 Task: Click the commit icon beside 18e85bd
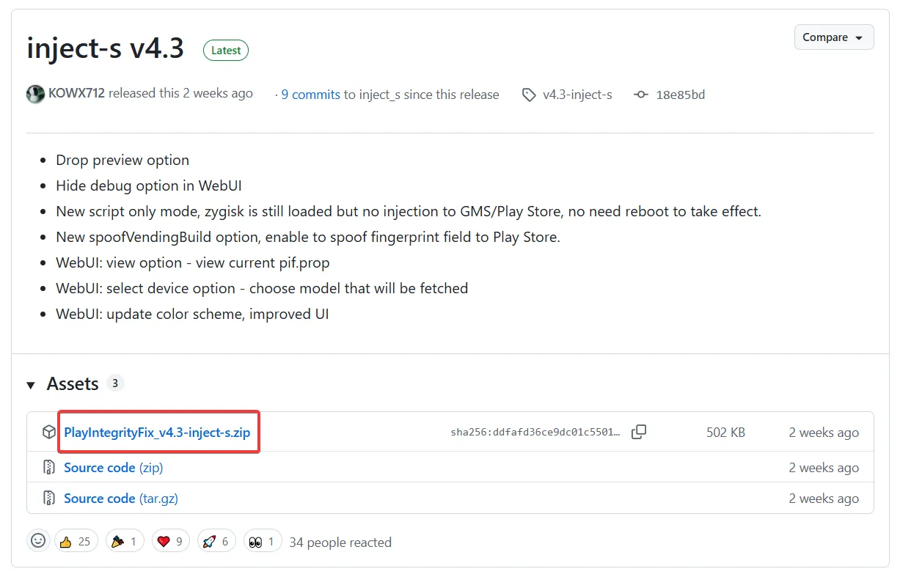click(641, 95)
